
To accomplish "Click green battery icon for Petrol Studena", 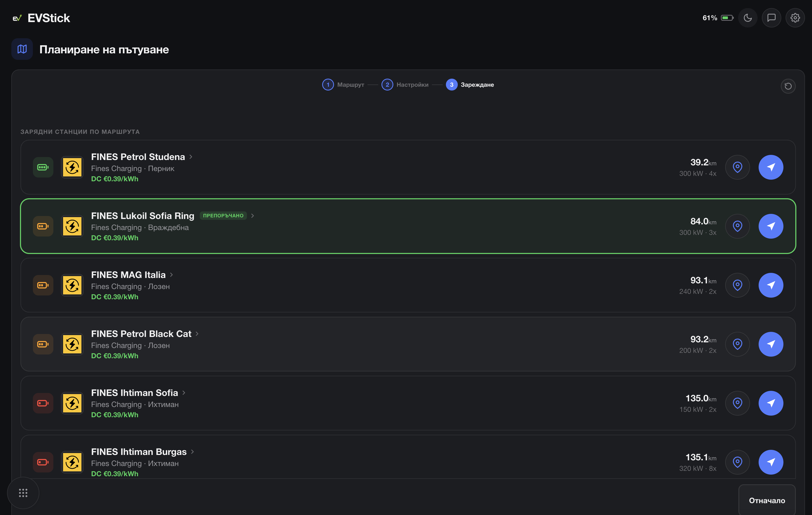I will pyautogui.click(x=43, y=167).
